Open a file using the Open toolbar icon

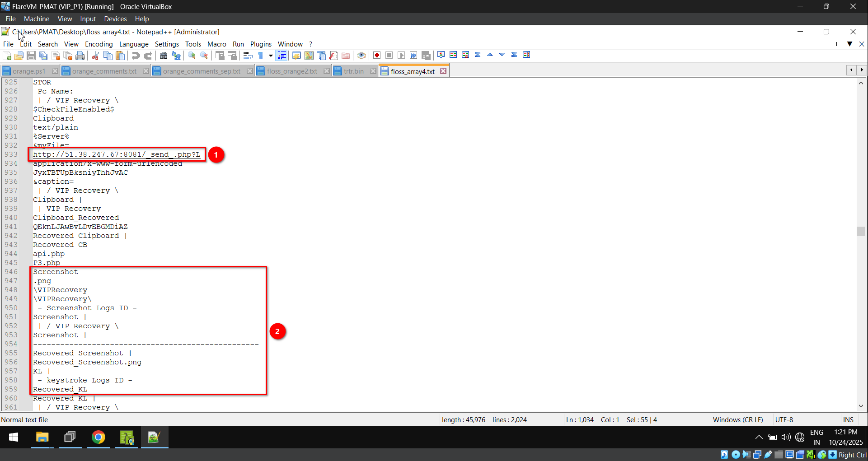(19, 55)
